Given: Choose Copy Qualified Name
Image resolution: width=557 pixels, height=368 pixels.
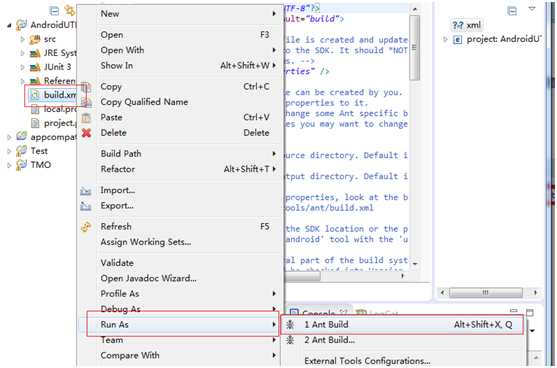Looking at the screenshot, I should coord(181,102).
